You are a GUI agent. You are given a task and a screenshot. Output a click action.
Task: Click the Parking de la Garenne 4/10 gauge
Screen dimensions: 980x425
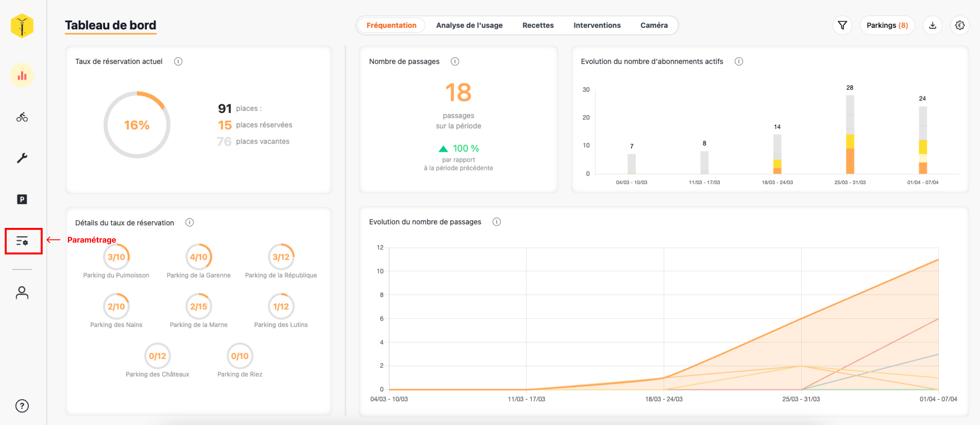198,257
